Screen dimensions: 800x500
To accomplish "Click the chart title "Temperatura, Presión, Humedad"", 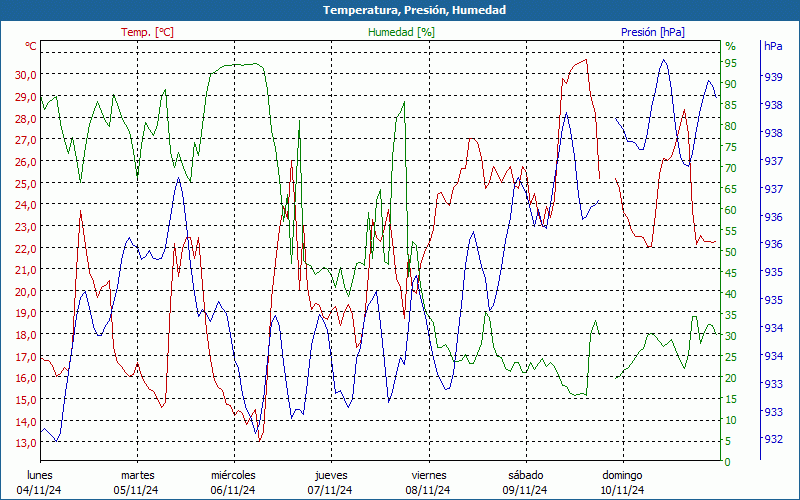I will pos(414,10).
